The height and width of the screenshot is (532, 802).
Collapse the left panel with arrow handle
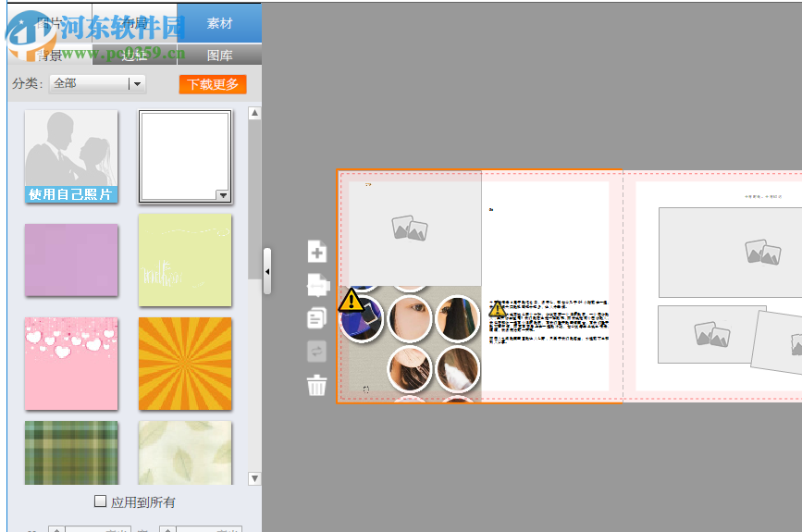[x=267, y=271]
